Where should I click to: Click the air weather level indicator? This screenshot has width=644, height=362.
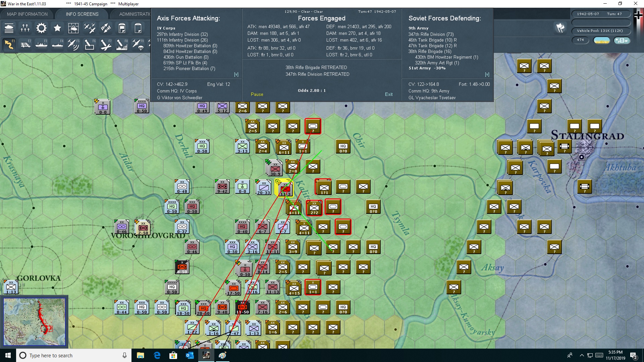[622, 40]
